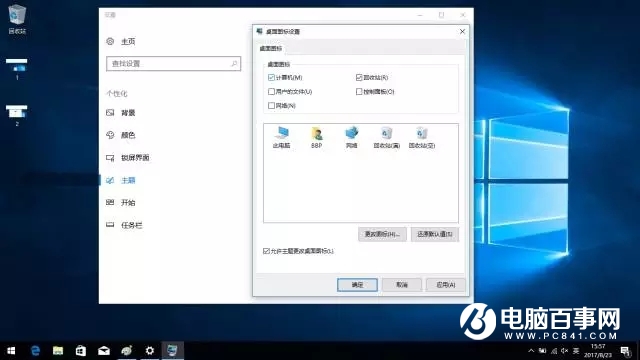Click the color palette icon in sidebar
The width and height of the screenshot is (640, 360).
tap(110, 135)
